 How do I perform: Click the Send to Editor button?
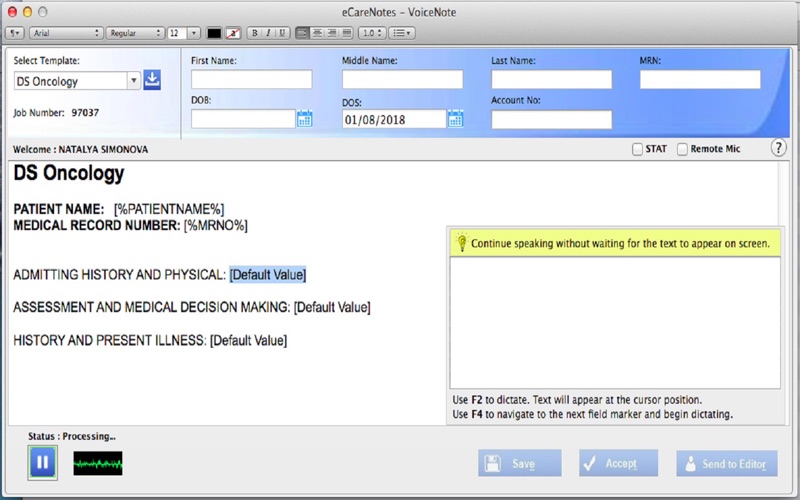point(727,464)
